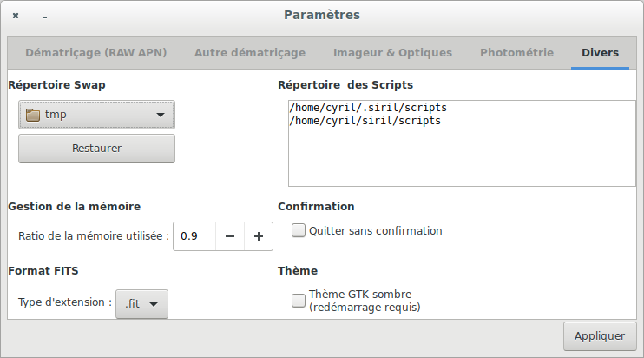Close the Paramètres window
Image resolution: width=644 pixels, height=358 pixels.
tap(16, 16)
